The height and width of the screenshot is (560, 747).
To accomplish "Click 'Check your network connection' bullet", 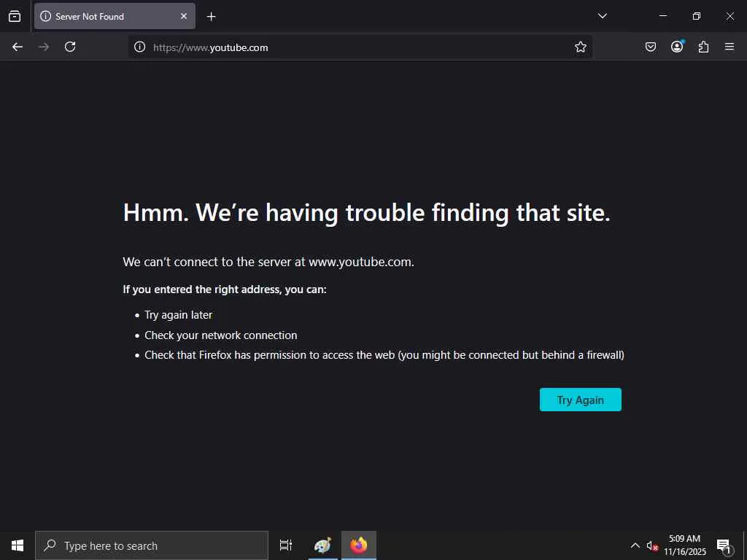I will pos(220,335).
